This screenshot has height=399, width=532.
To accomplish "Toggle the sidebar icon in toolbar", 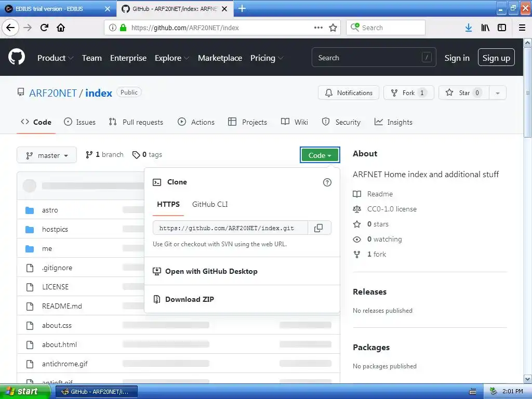I will [502, 28].
